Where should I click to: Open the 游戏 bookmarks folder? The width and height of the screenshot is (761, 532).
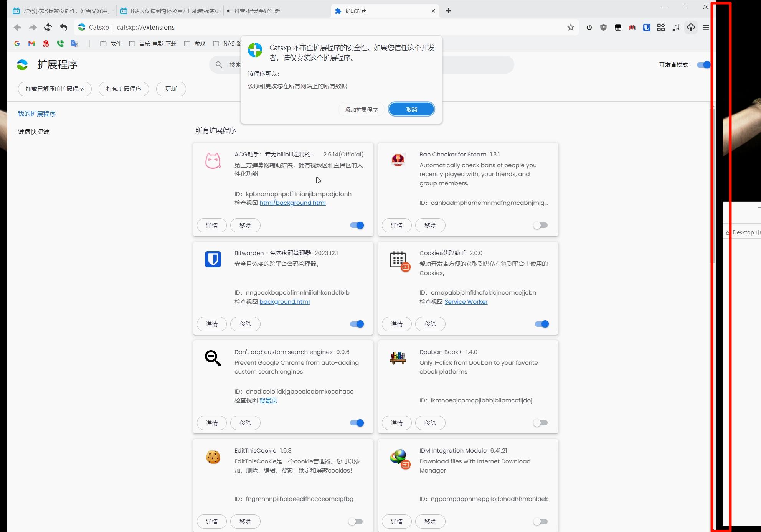click(x=195, y=44)
